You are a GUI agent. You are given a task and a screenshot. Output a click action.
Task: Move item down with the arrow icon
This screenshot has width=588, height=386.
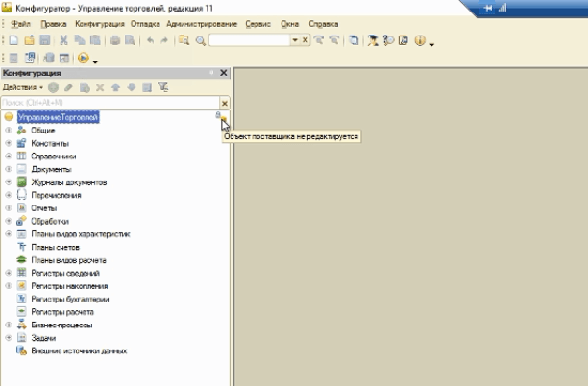[132, 87]
